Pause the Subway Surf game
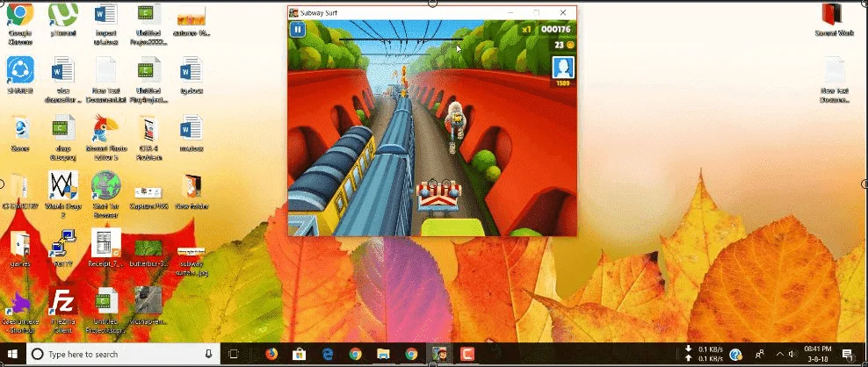This screenshot has width=868, height=367. coord(298,30)
